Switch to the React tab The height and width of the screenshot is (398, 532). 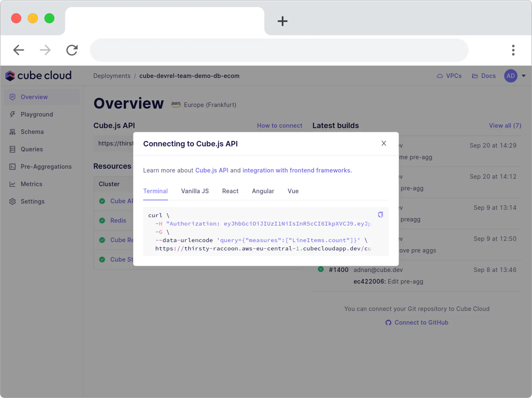tap(230, 191)
